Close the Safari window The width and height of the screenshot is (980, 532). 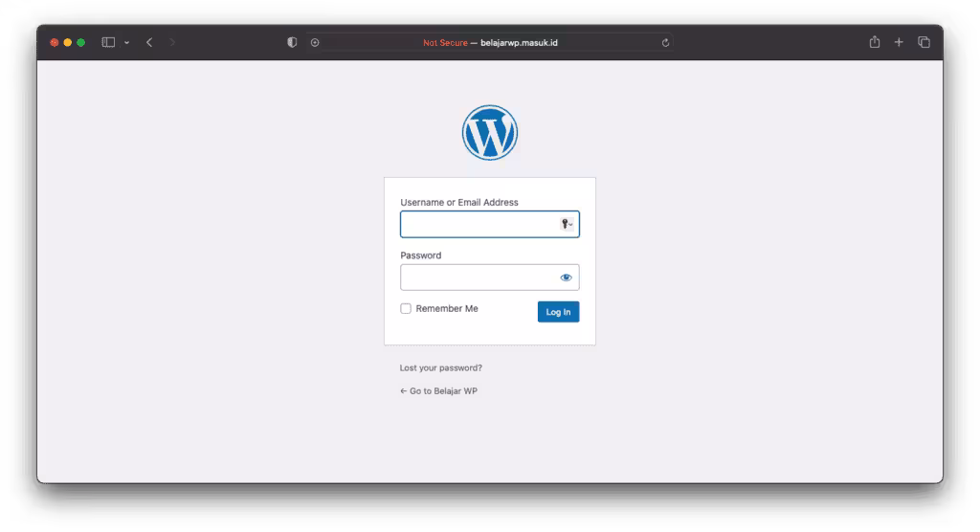[55, 42]
